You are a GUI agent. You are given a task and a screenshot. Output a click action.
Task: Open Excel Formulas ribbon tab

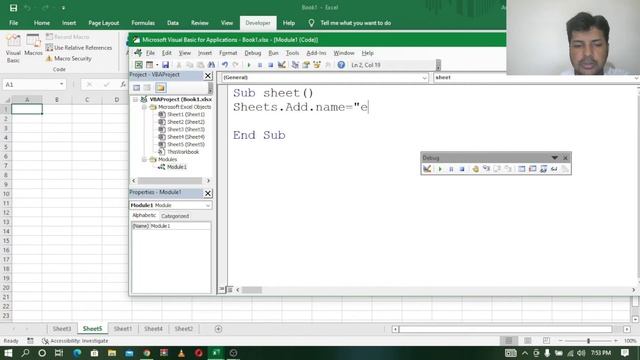click(x=143, y=23)
